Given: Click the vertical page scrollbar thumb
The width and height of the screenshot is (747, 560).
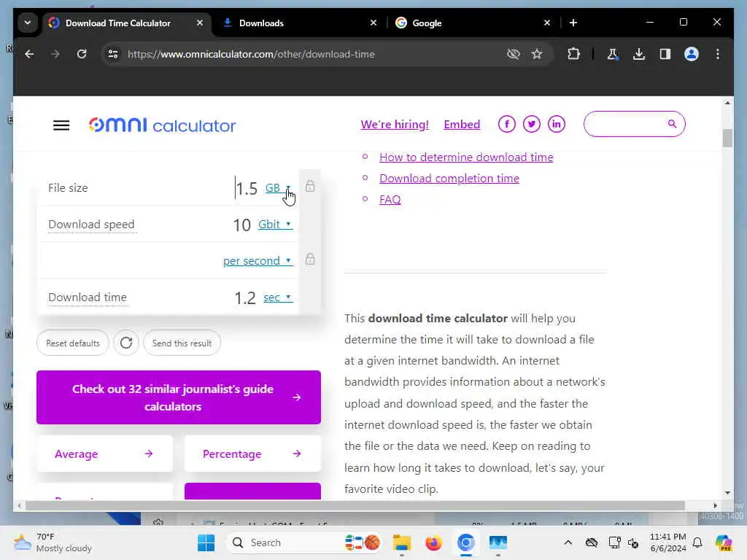Looking at the screenshot, I should tap(727, 138).
